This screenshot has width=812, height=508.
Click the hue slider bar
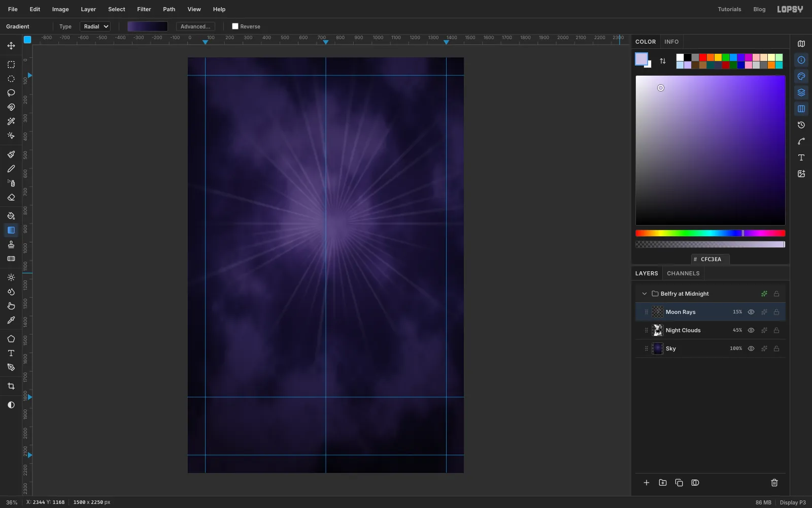[x=710, y=233]
